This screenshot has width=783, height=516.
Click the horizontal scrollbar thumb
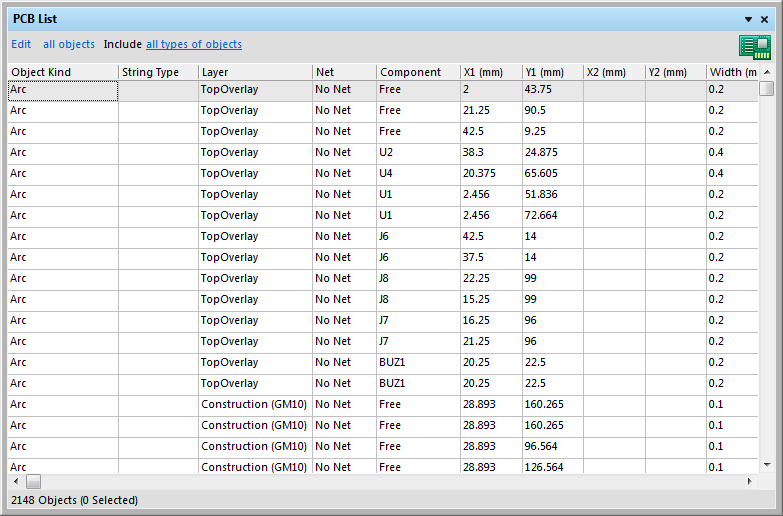(x=33, y=482)
